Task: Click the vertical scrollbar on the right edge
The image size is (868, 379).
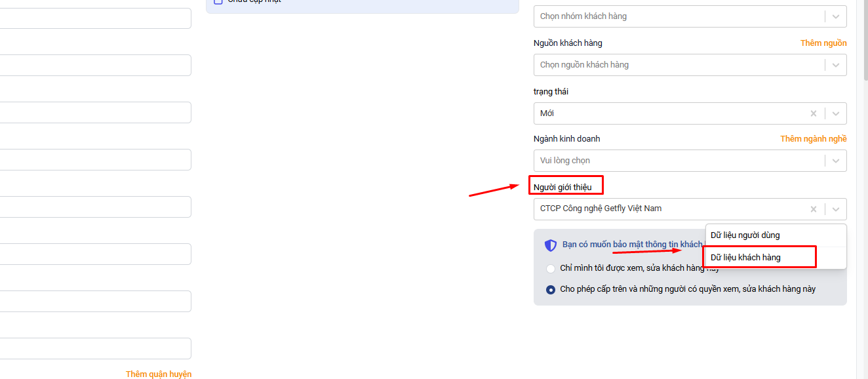Action: click(x=862, y=197)
